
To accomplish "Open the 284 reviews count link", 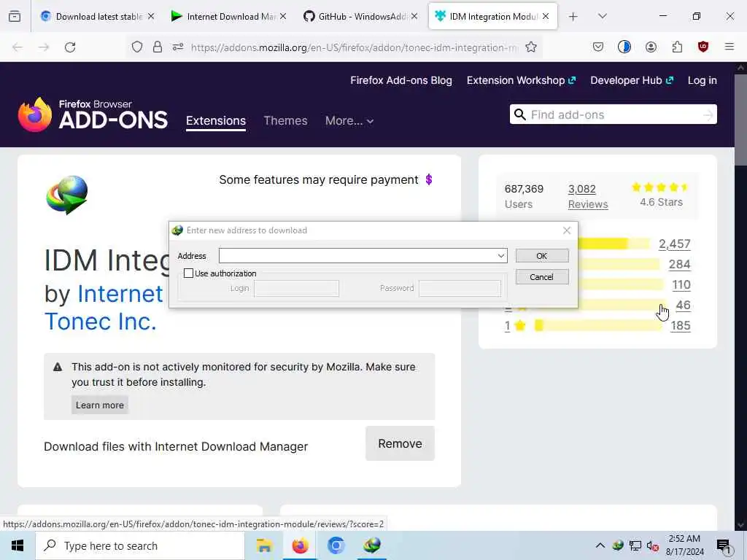I will click(x=679, y=264).
